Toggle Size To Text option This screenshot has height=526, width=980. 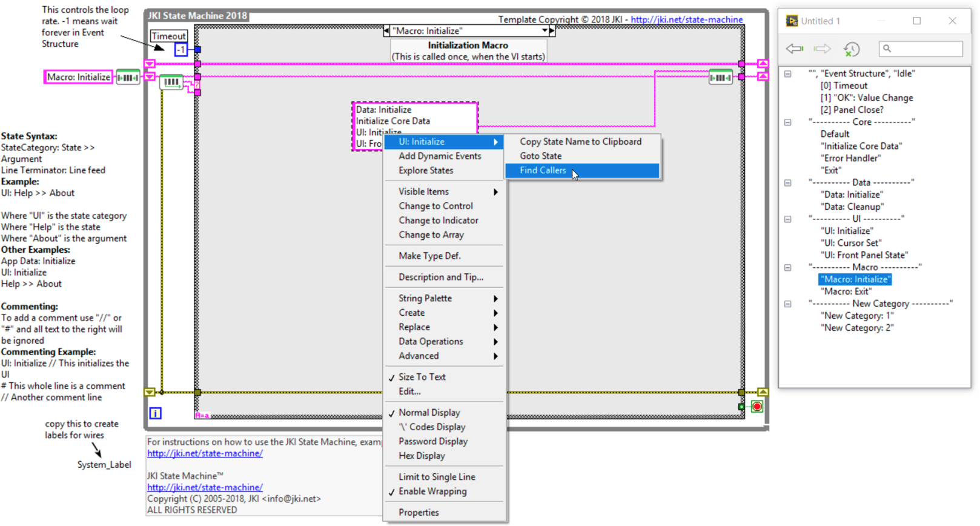coord(445,377)
